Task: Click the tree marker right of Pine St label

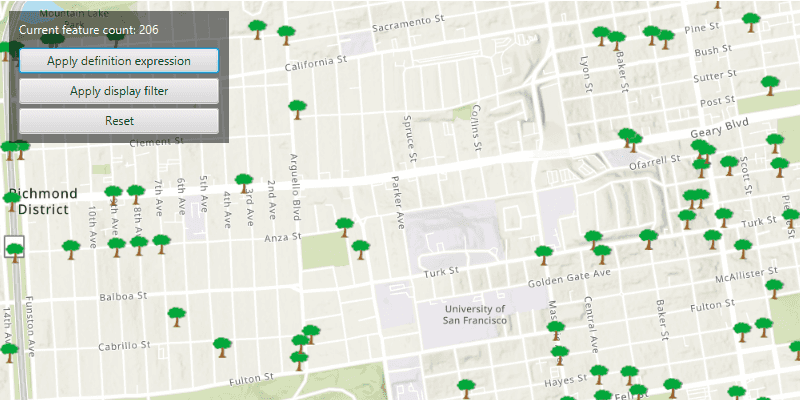Action: click(751, 17)
